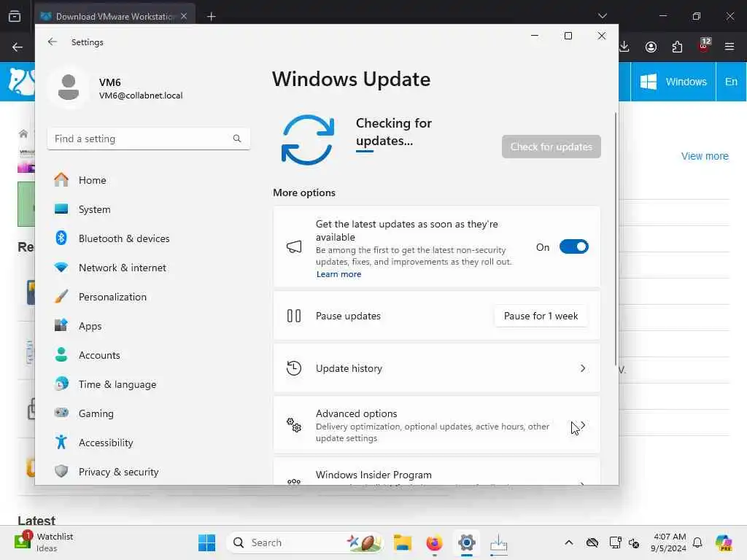Click the Privacy & security shield icon
747x560 pixels.
(61, 472)
